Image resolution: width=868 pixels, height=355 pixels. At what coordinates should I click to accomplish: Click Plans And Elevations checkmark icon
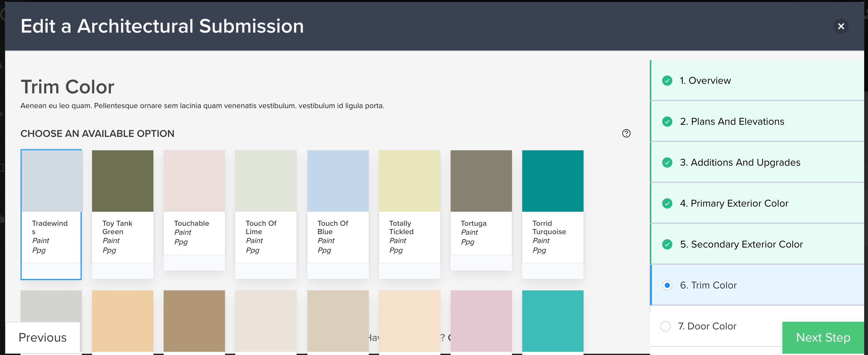click(x=667, y=122)
